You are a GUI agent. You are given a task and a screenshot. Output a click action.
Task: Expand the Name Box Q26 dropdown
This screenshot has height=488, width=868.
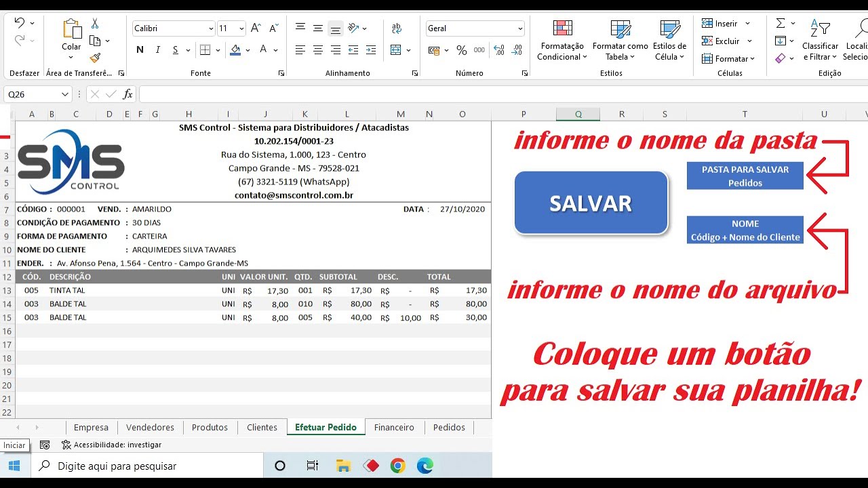[65, 94]
